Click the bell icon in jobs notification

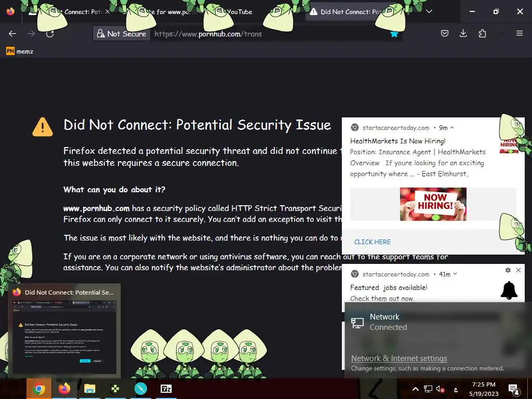coord(509,290)
